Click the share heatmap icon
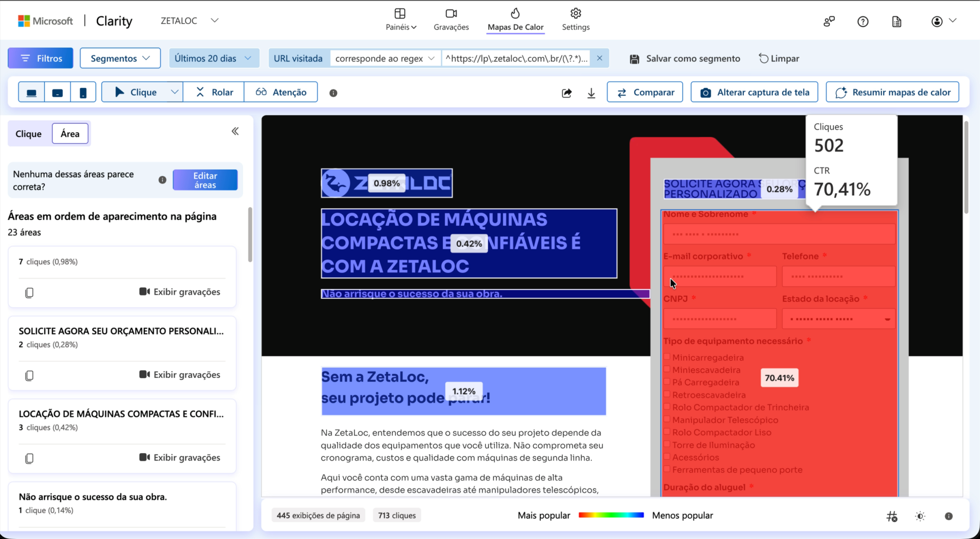Screen dimensions: 980x539 (x=567, y=93)
